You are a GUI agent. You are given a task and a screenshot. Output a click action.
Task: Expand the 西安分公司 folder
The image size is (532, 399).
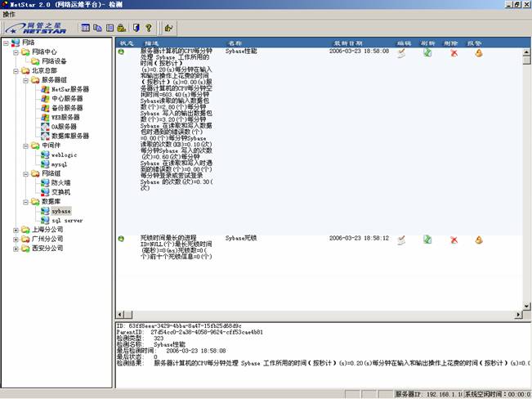[x=16, y=249]
